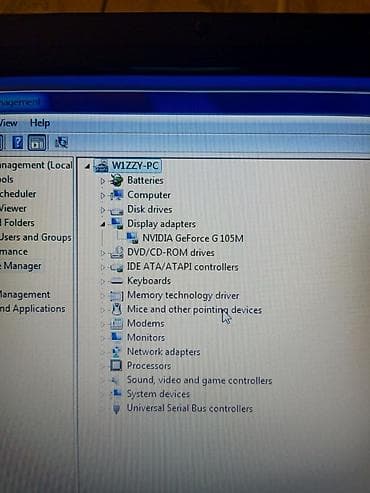Expand DVD/CD-ROM drives arrow
Viewport: 370px width, 493px height.
pos(103,253)
